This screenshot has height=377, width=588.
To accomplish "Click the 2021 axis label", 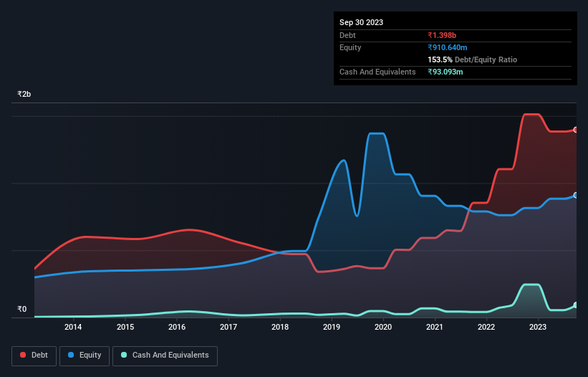I will (x=435, y=327).
